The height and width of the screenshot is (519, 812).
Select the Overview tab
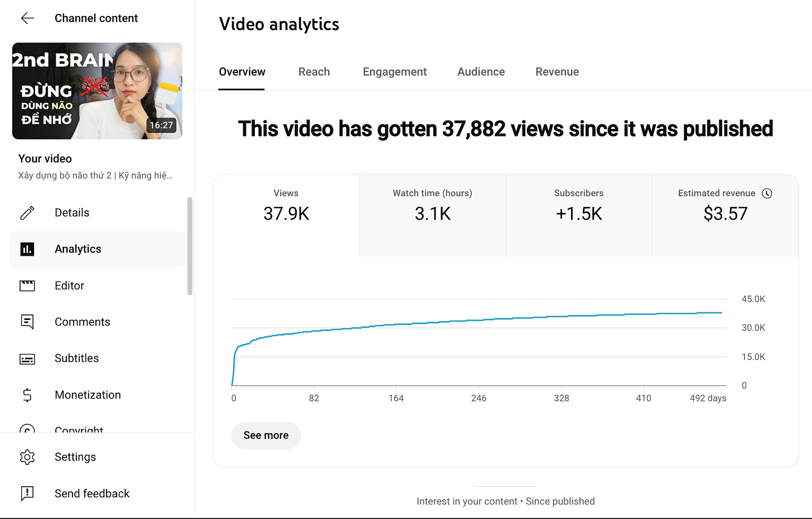(242, 72)
